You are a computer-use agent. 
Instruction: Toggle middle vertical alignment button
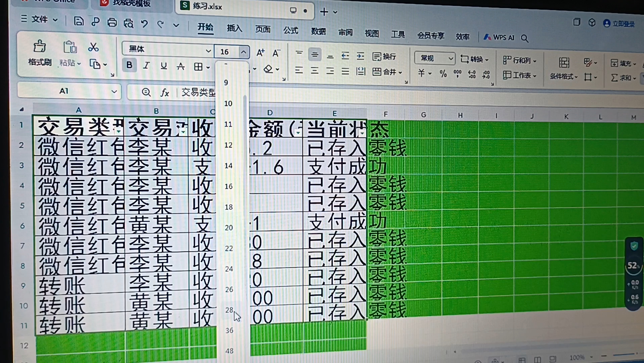click(x=315, y=54)
